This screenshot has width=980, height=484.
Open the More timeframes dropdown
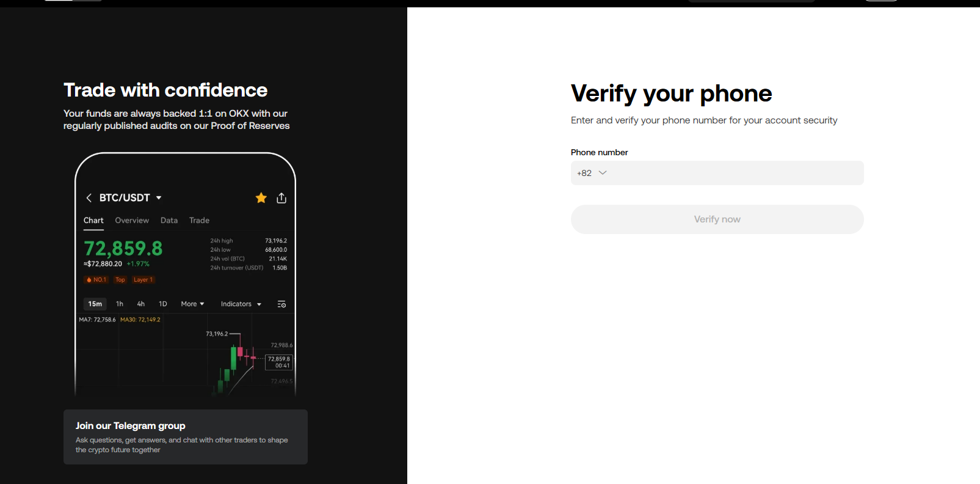click(192, 304)
